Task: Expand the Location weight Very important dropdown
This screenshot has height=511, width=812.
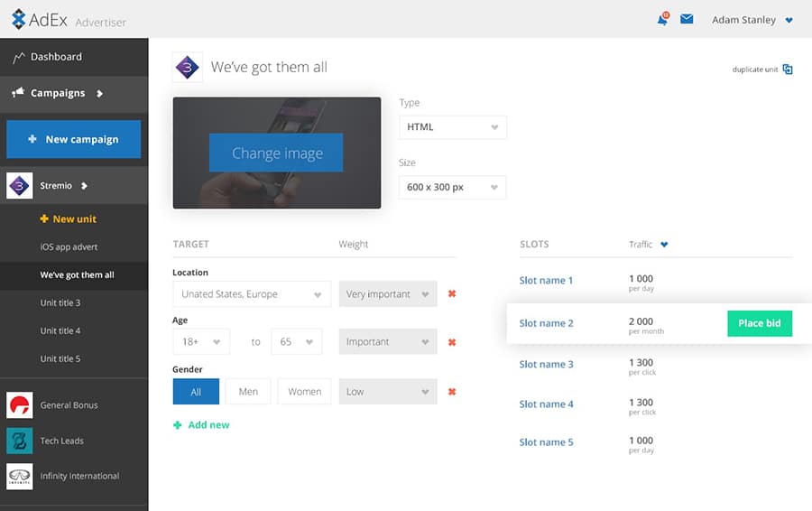Action: [x=388, y=294]
